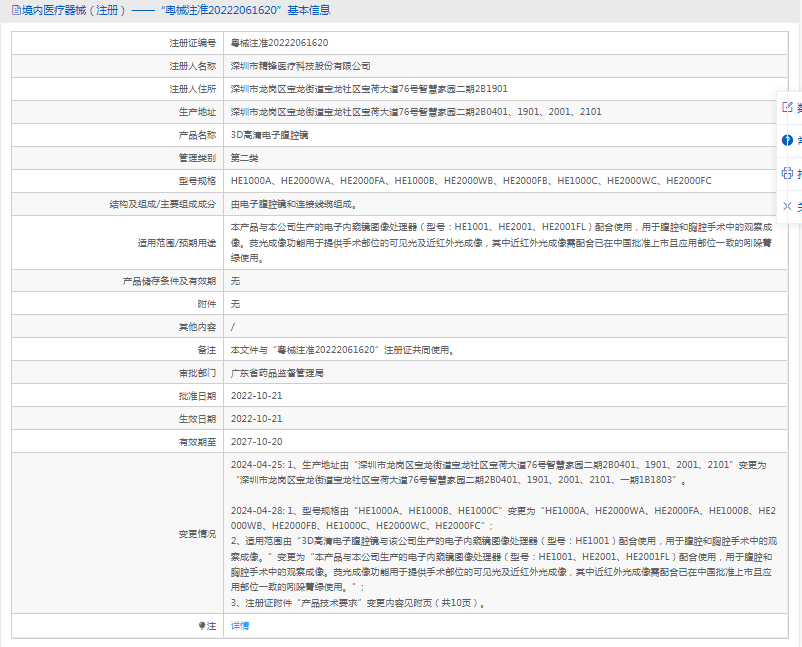
Task: Select registration number 粤械注准20222061620 value
Action: point(279,43)
